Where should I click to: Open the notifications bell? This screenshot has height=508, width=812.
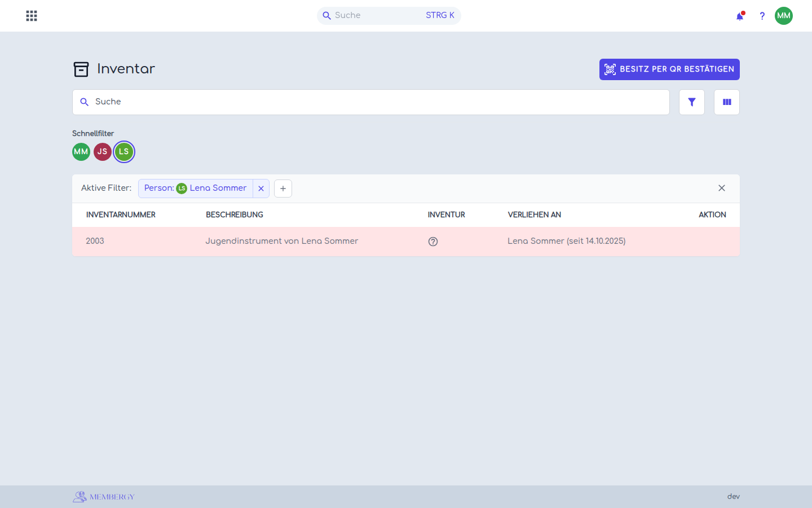pos(740,16)
